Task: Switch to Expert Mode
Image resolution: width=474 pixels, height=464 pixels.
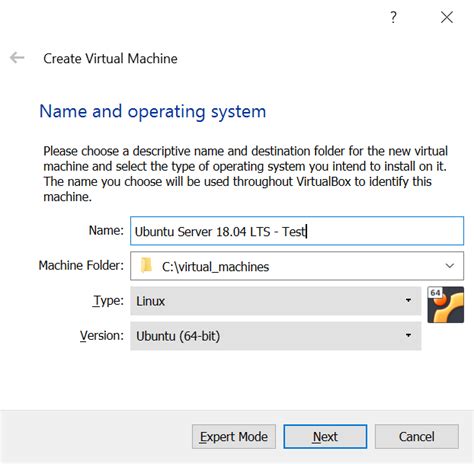Action: pyautogui.click(x=234, y=436)
